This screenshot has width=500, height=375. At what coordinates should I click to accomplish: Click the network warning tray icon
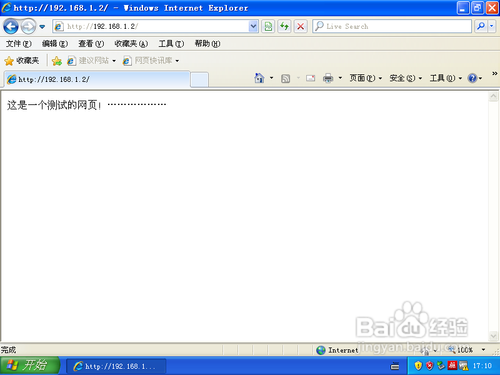click(x=463, y=366)
